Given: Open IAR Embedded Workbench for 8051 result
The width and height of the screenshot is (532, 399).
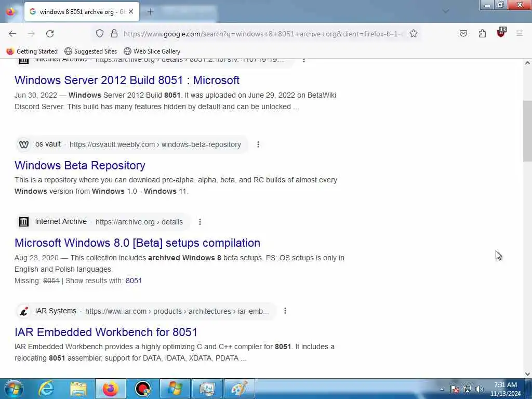Looking at the screenshot, I should (106, 332).
